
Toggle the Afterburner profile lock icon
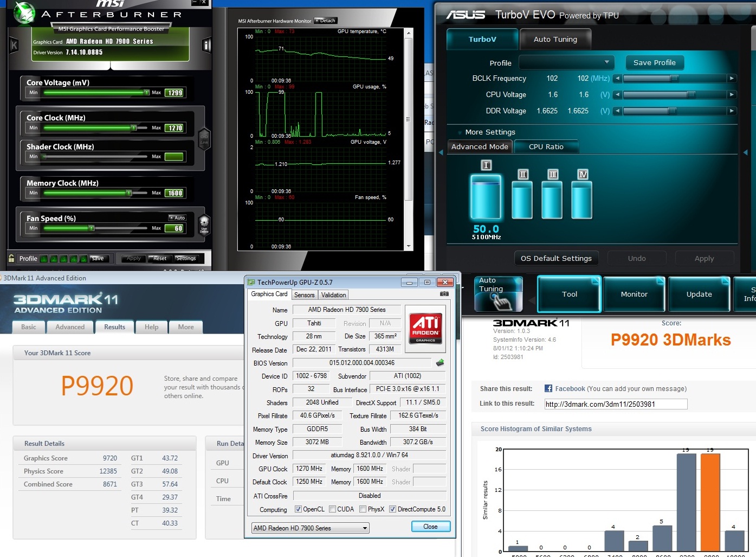click(x=11, y=258)
